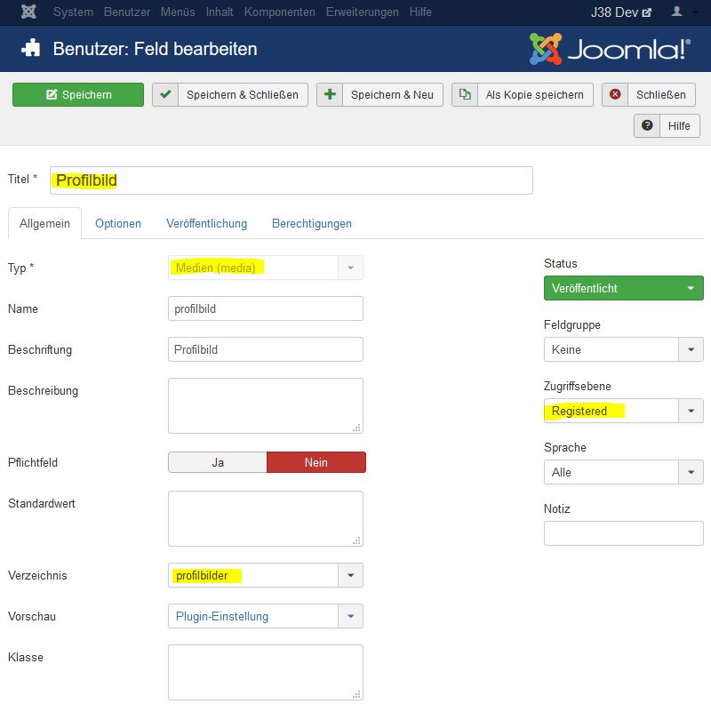Open the Status dropdown showing Veröffentlicht
The image size is (711, 728).
coord(622,288)
